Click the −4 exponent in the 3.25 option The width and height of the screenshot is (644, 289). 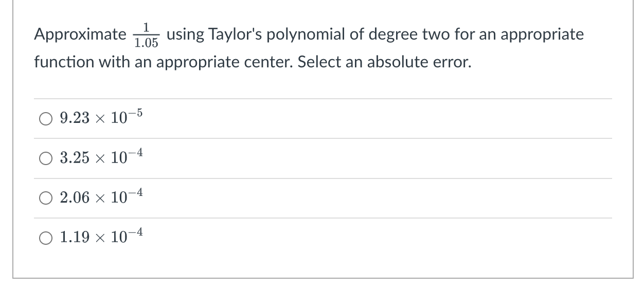(136, 153)
